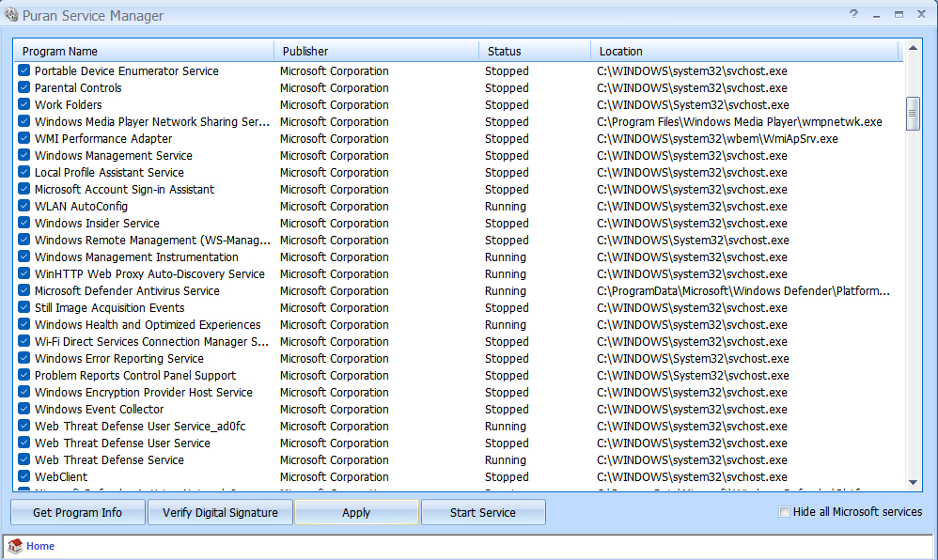
Task: Click the help question mark icon
Action: [853, 14]
